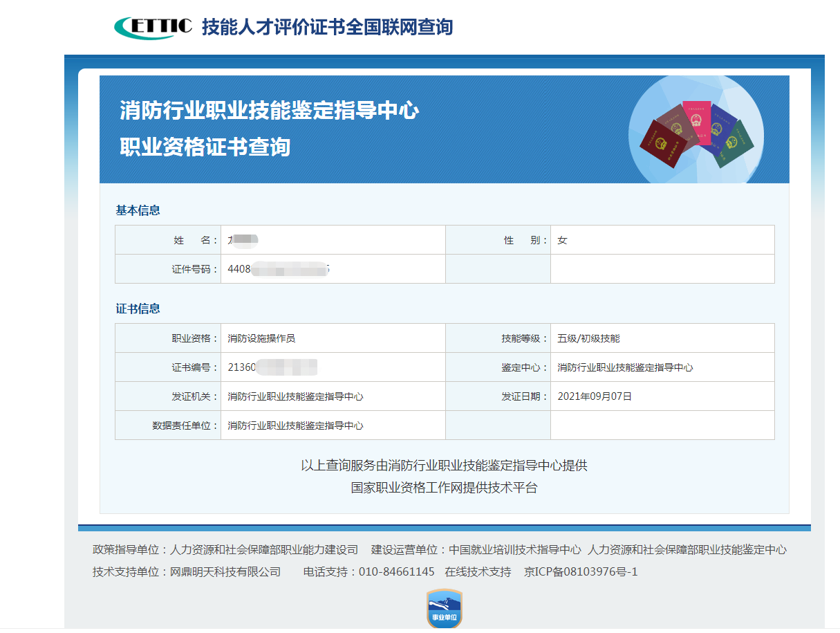Click the 数据责任单位 value 消防行业职业技能鉴定指导中心
840x633 pixels.
pyautogui.click(x=295, y=425)
